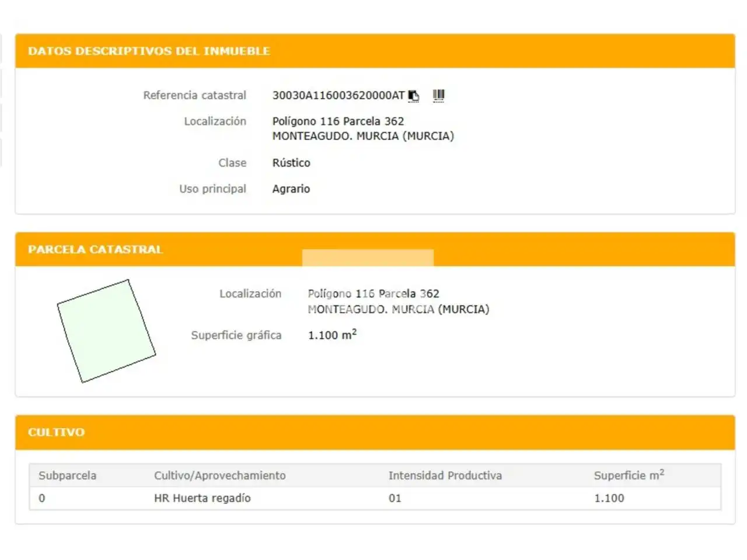The height and width of the screenshot is (560, 747).
Task: Click the 'Subparcela' column header
Action: point(68,475)
